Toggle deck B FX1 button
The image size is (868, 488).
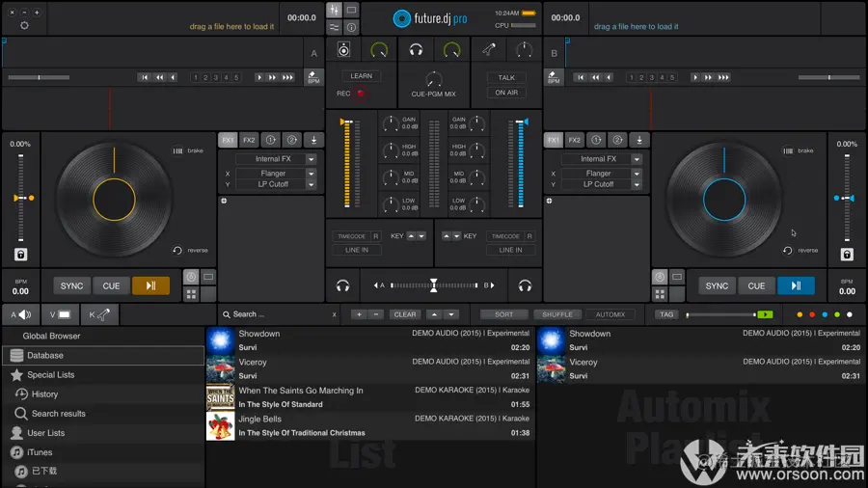[553, 140]
